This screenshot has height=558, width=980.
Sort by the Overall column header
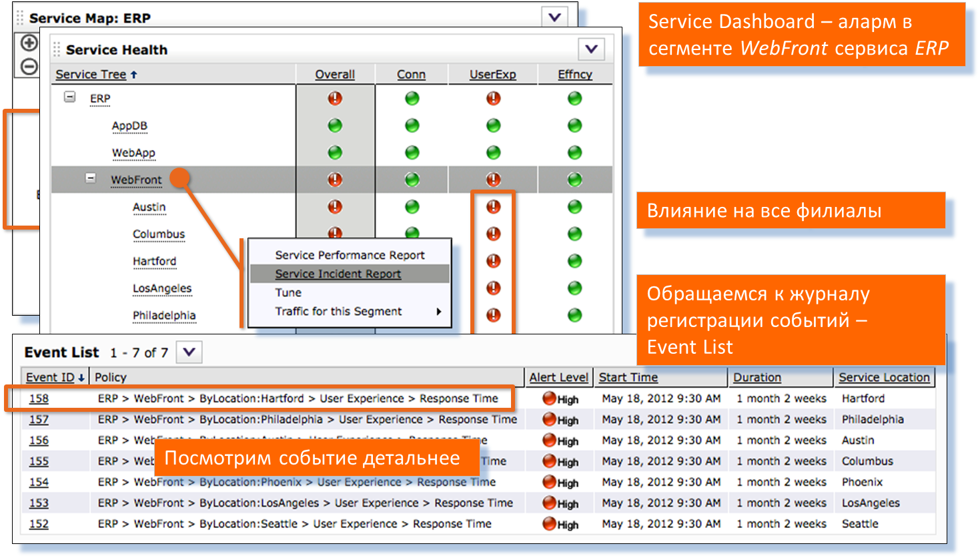(335, 74)
